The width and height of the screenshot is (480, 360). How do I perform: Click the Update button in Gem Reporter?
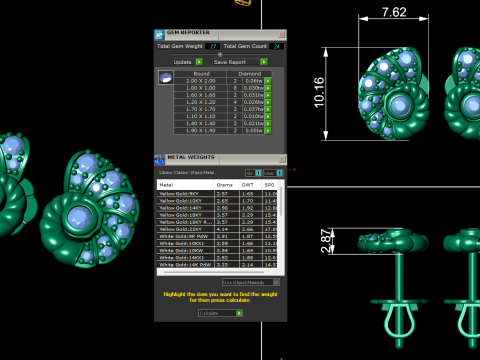(x=188, y=62)
